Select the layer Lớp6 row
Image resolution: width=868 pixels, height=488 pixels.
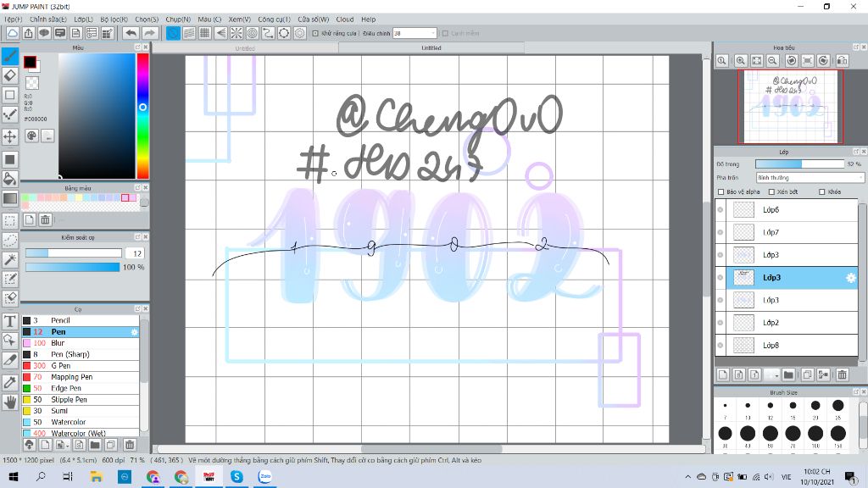[787, 210]
